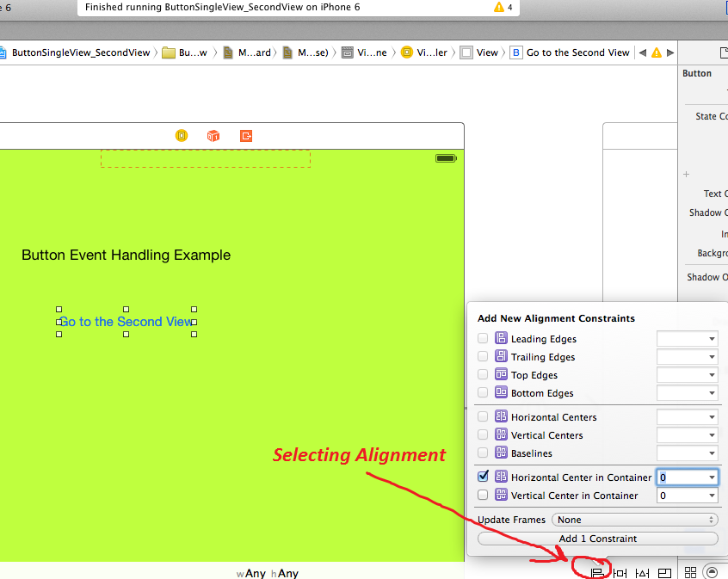Screen dimensions: 728x579
Task: Select the View Controller dock icon
Action: point(181,136)
